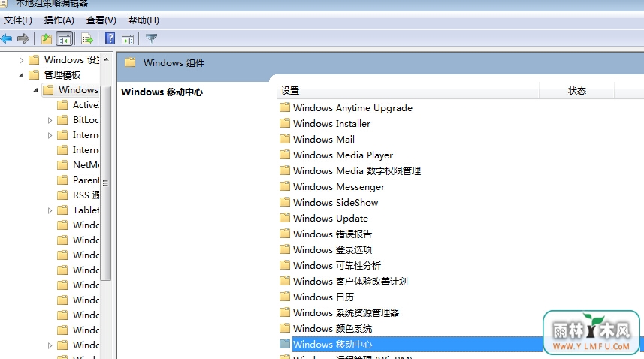
Task: Click folder icon beside Windows 日历
Action: [285, 297]
